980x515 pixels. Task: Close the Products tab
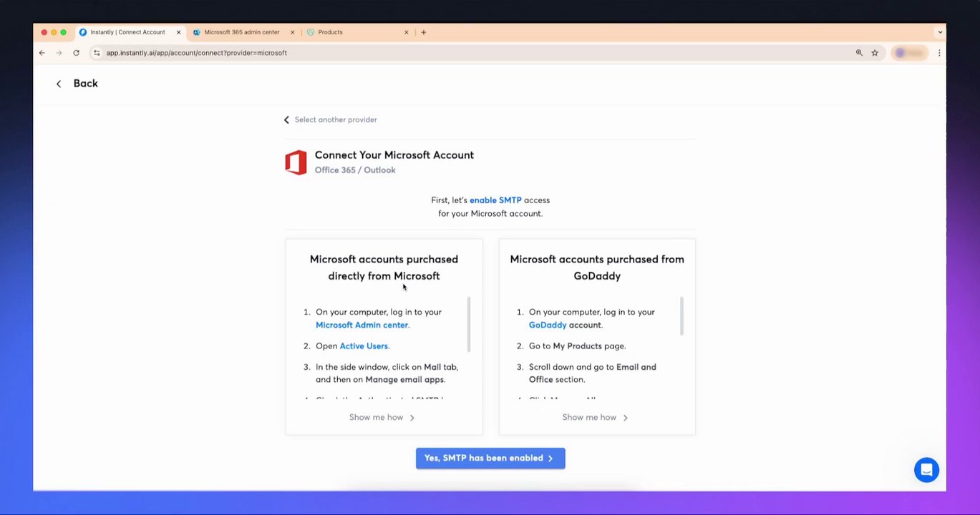click(407, 32)
